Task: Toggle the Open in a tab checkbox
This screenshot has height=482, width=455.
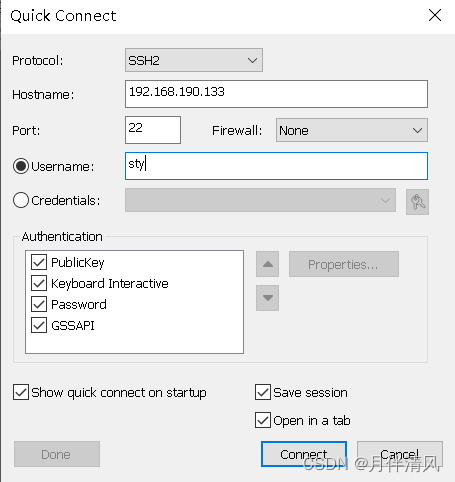Action: coord(263,420)
